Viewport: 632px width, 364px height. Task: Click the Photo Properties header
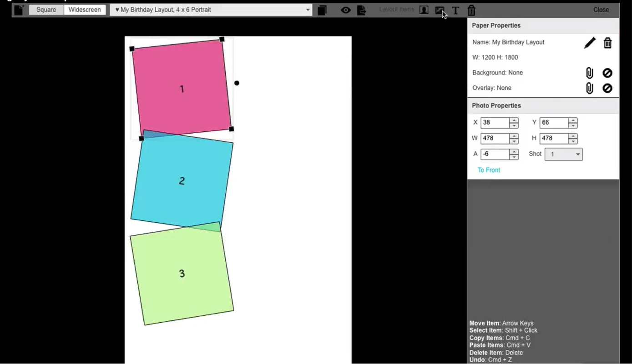tap(543, 105)
